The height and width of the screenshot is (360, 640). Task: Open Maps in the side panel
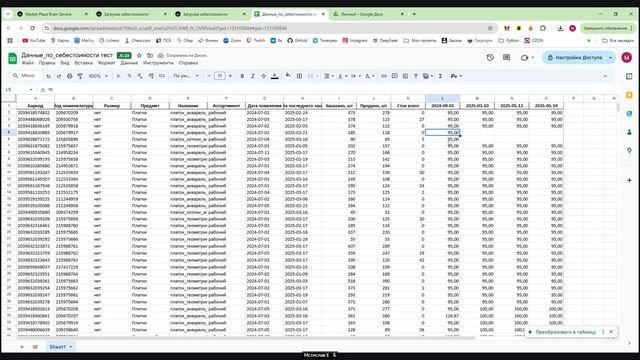pyautogui.click(x=629, y=151)
